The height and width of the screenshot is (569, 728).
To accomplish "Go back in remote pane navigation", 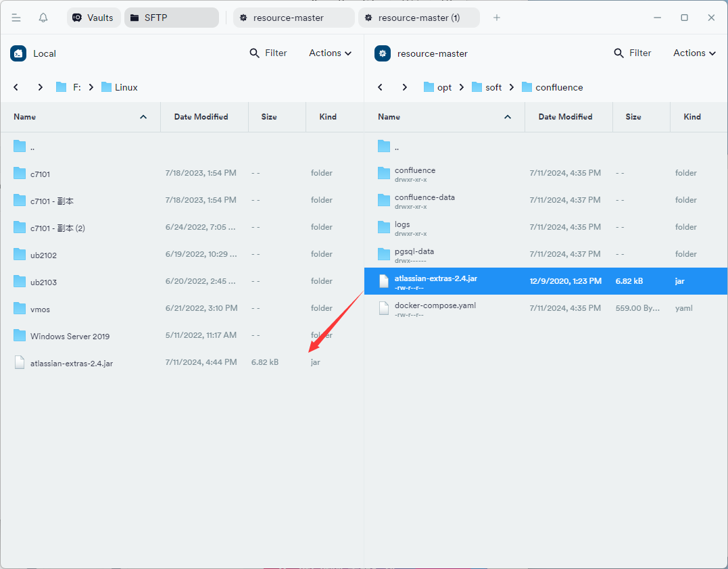I will [x=381, y=87].
